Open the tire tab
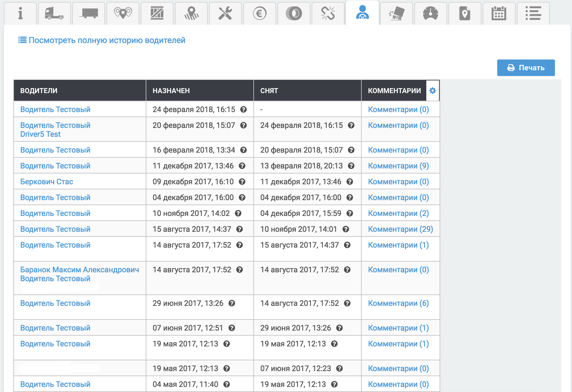Viewport: 572px width, 392px height. [294, 14]
